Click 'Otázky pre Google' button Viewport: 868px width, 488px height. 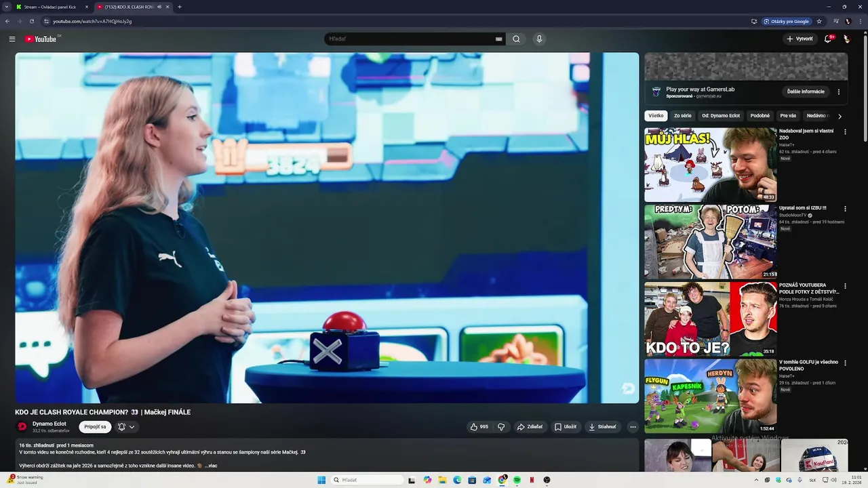pos(786,21)
